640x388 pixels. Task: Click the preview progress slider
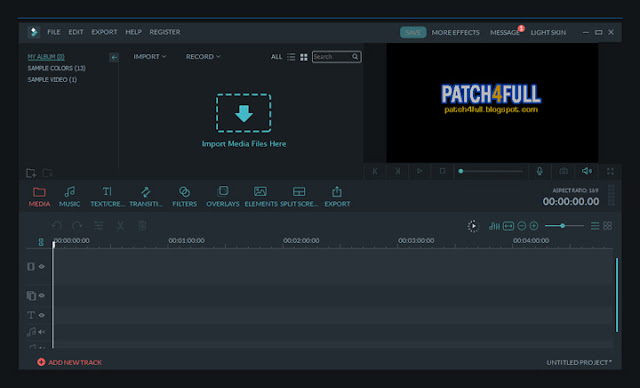(x=491, y=171)
